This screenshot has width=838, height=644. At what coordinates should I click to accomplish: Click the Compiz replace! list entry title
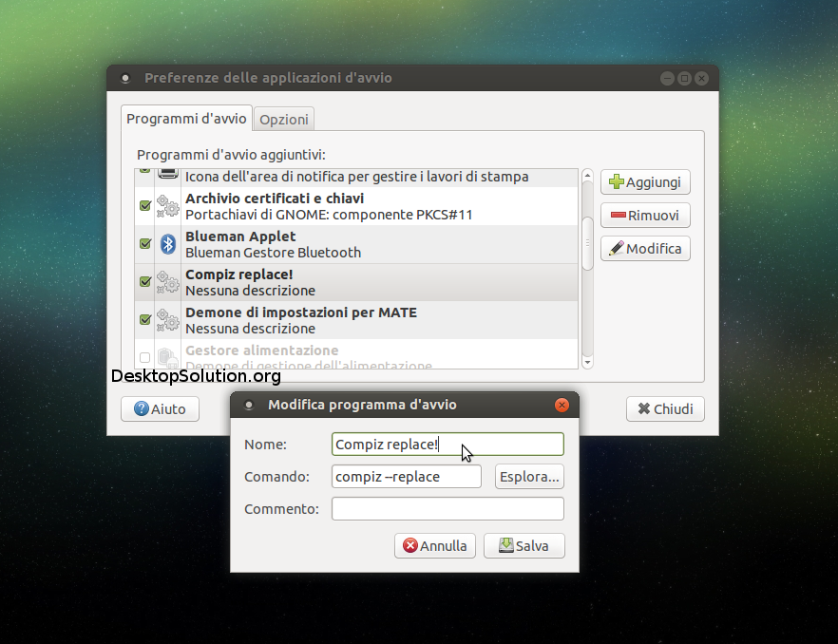point(238,275)
